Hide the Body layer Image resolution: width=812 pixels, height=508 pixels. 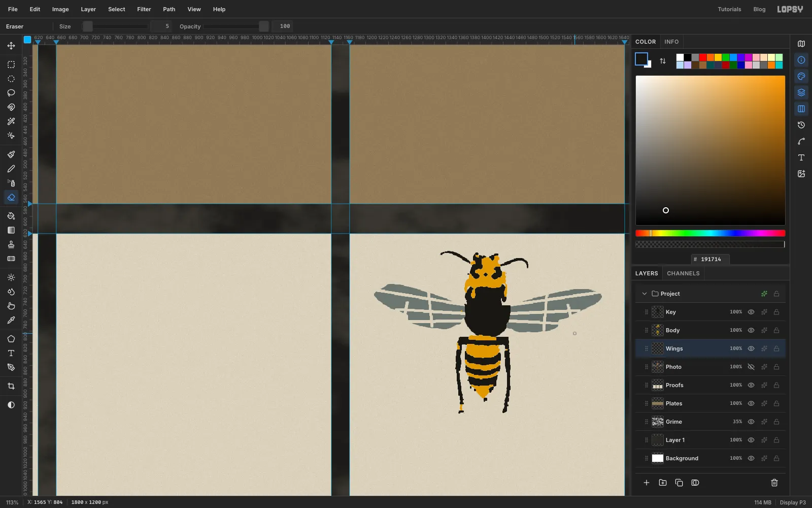751,330
